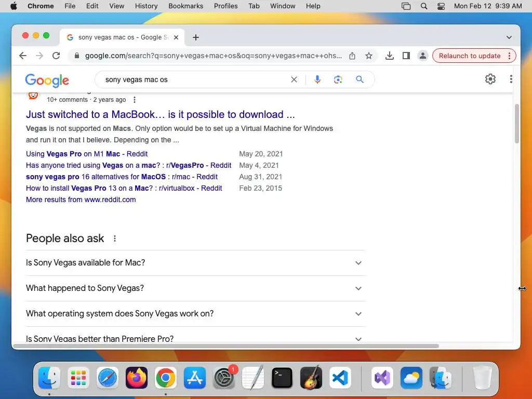Click the vertical page scrollbar thumb
This screenshot has width=532, height=399.
click(x=517, y=124)
